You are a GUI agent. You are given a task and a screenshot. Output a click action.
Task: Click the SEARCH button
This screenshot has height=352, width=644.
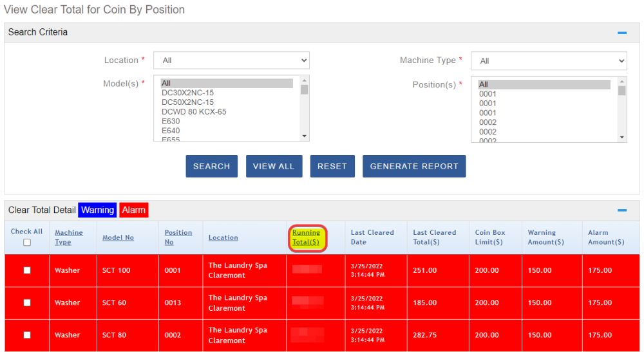pyautogui.click(x=211, y=166)
